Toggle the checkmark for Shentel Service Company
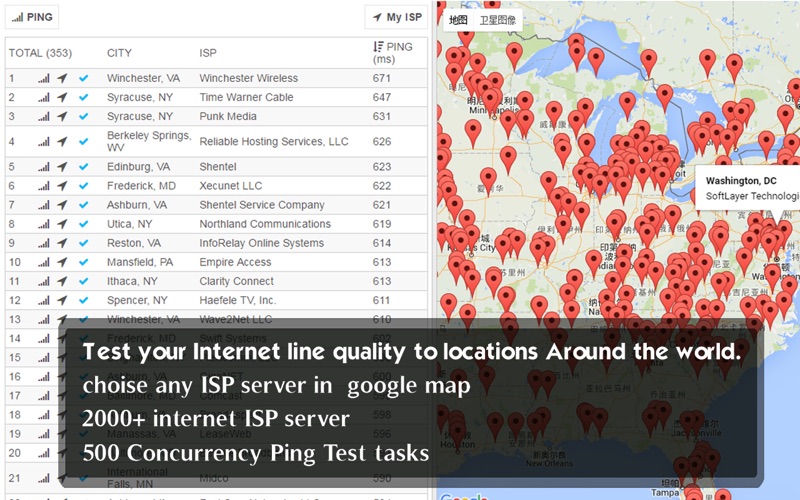The image size is (800, 500). 84,205
